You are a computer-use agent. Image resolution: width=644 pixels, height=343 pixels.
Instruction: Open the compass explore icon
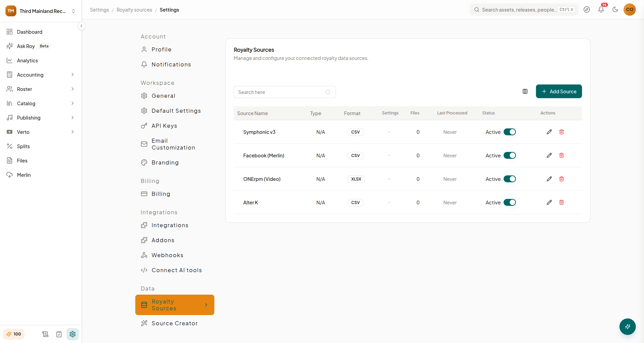pos(587,10)
